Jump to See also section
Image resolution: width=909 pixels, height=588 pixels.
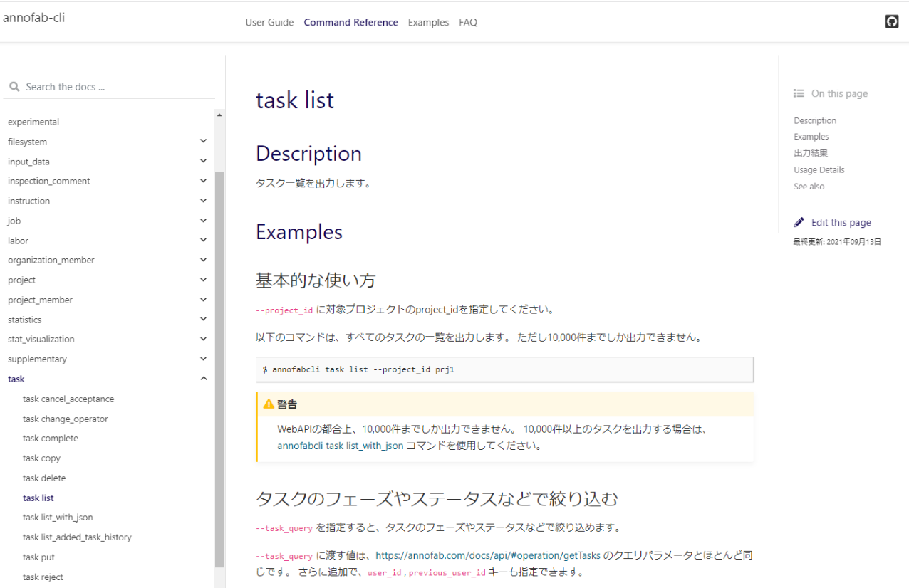coord(809,186)
